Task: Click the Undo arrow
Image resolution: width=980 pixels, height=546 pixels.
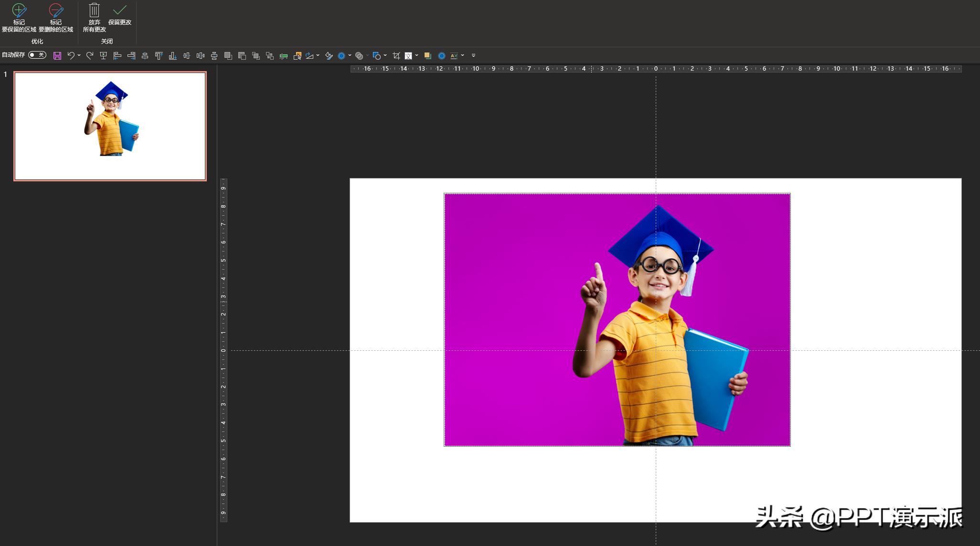Action: (71, 56)
